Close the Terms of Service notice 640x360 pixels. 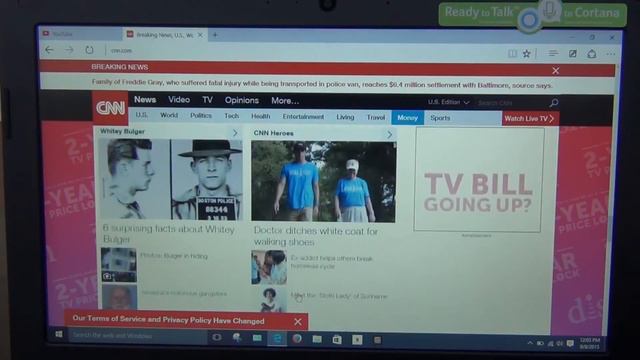(298, 322)
